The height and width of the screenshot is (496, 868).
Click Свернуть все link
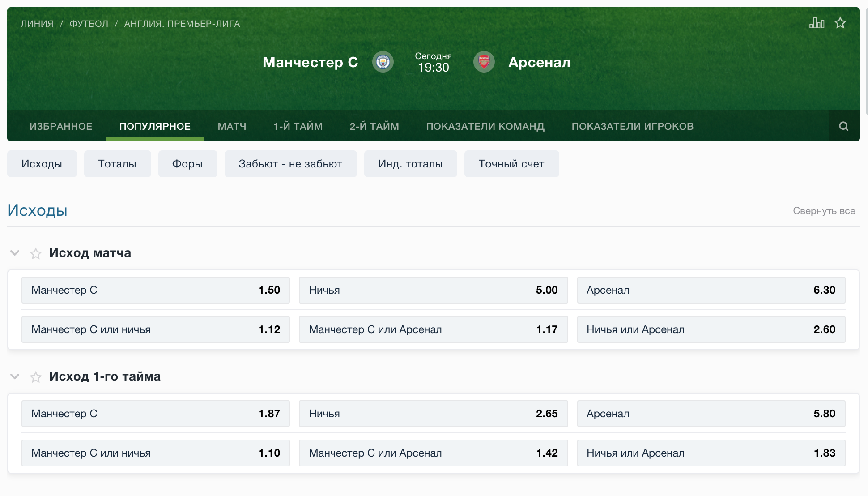824,211
